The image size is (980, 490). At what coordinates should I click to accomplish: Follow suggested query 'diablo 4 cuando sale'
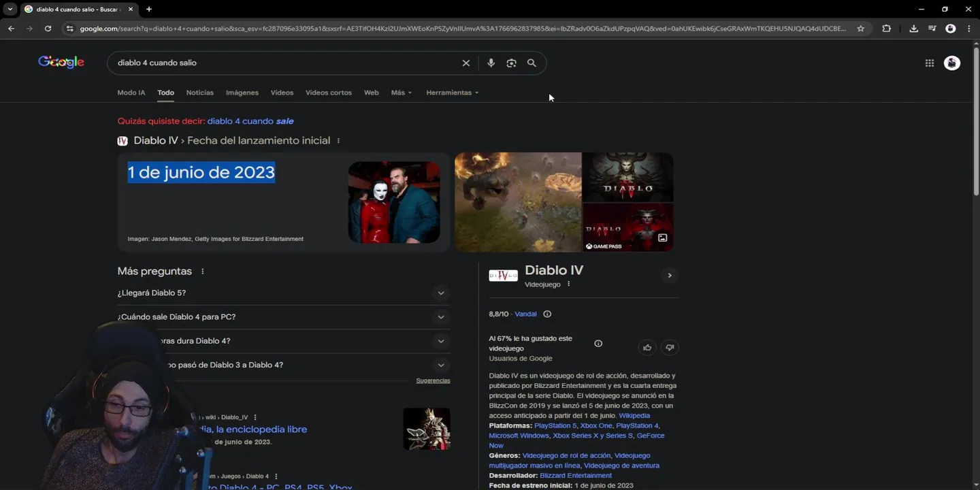coord(250,121)
